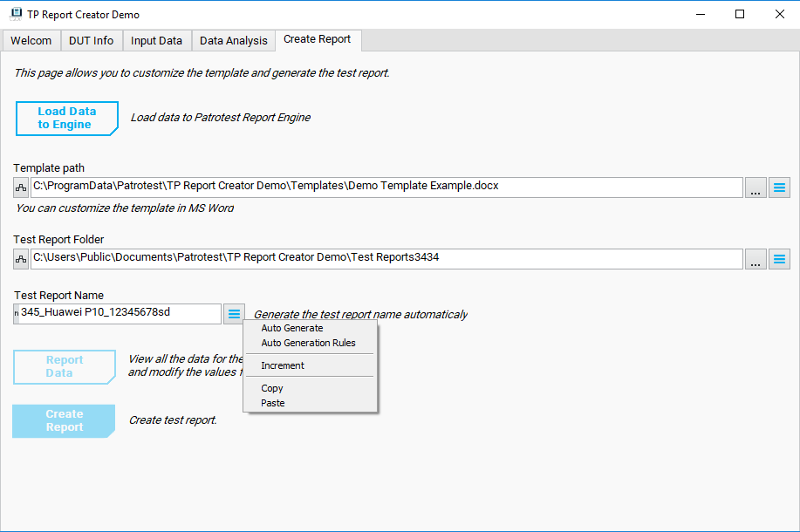Click the tree icon beside Test Report Folder
The height and width of the screenshot is (532, 800).
(x=21, y=259)
